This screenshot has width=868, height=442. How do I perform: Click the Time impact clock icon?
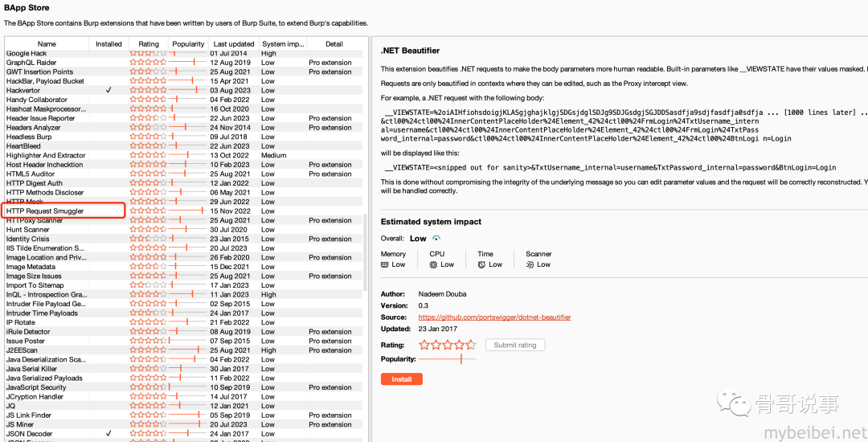481,264
